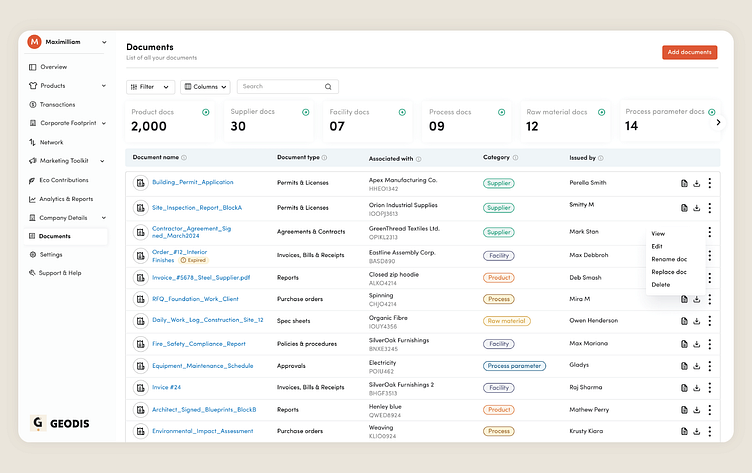The height and width of the screenshot is (473, 752).
Task: Click the Process parameter category tag
Action: click(x=514, y=366)
